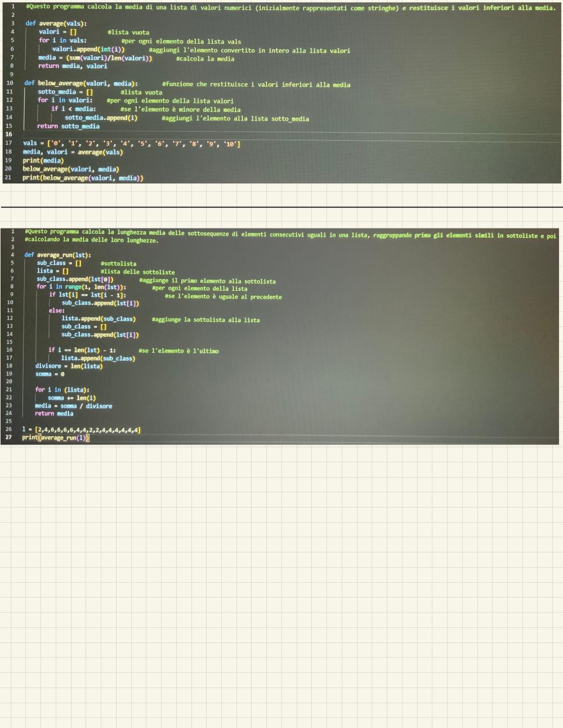Viewport: 563px width, 728px height.
Task: Click the line "print(media)"
Action: click(43, 160)
